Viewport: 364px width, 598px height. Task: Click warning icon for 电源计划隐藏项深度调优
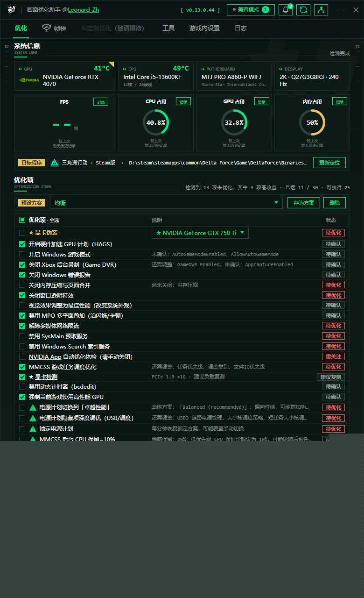pos(33,418)
